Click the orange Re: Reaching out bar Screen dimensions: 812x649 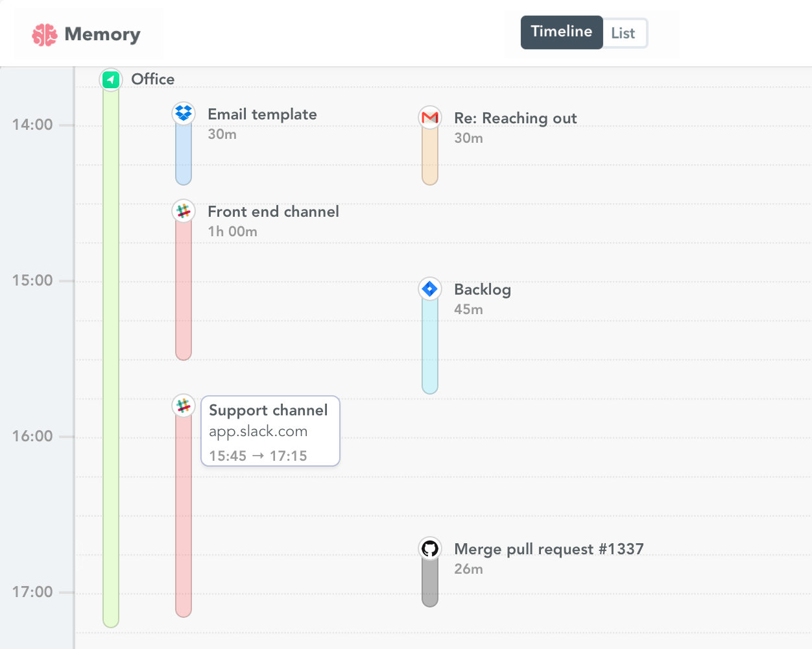click(429, 156)
